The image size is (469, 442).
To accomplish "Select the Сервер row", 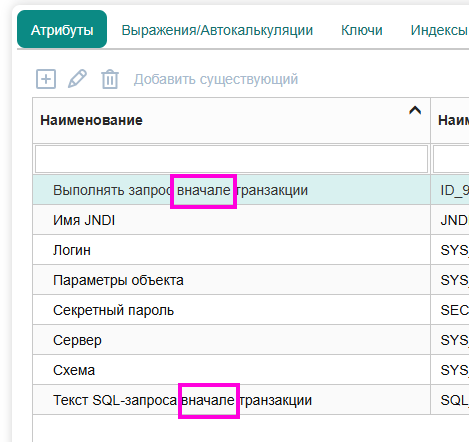I will 231,340.
